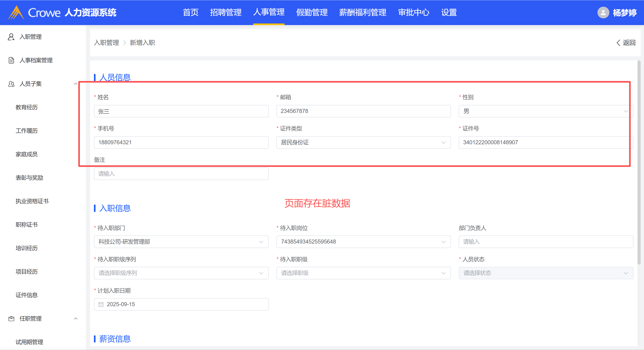This screenshot has width=644, height=350.
Task: Click the back arrow next to 返回
Action: [618, 43]
